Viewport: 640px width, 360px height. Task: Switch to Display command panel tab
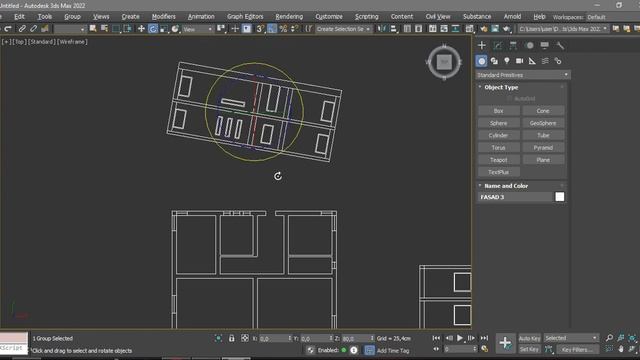click(x=544, y=45)
